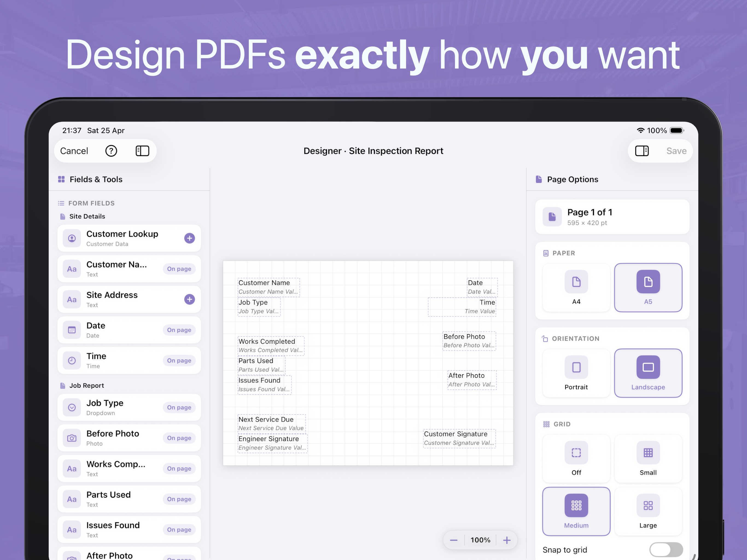Select Before Photo element on canvas
The image size is (747, 560).
point(469,341)
